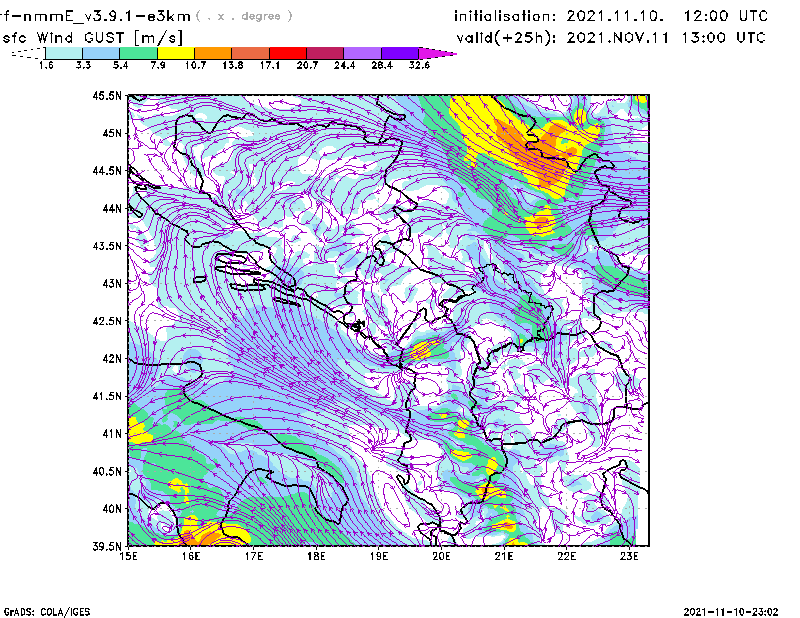Click the light purple legend swatch
The height and width of the screenshot is (618, 800).
pos(363,53)
